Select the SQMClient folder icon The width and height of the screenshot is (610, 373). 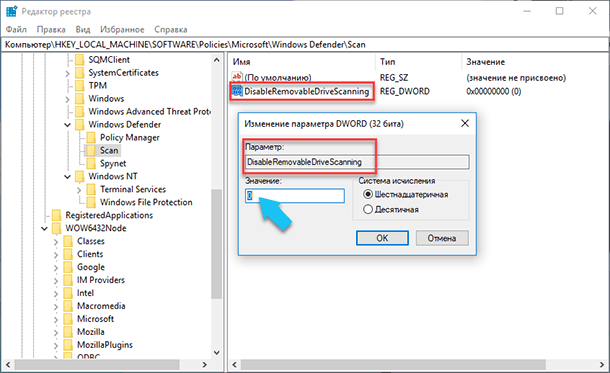(79, 60)
